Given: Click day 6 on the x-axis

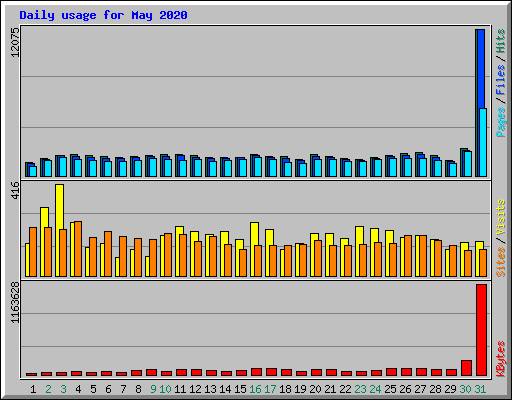Looking at the screenshot, I should click(x=108, y=389).
